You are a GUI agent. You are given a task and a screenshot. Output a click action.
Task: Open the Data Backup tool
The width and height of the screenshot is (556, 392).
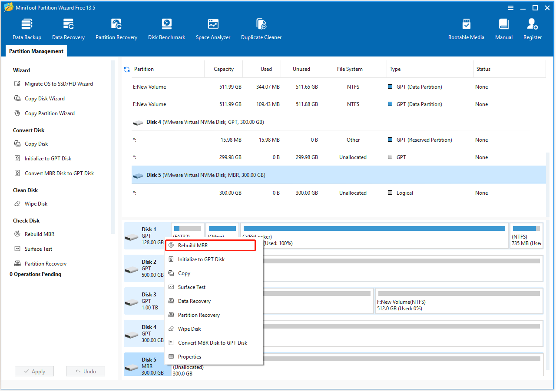27,29
